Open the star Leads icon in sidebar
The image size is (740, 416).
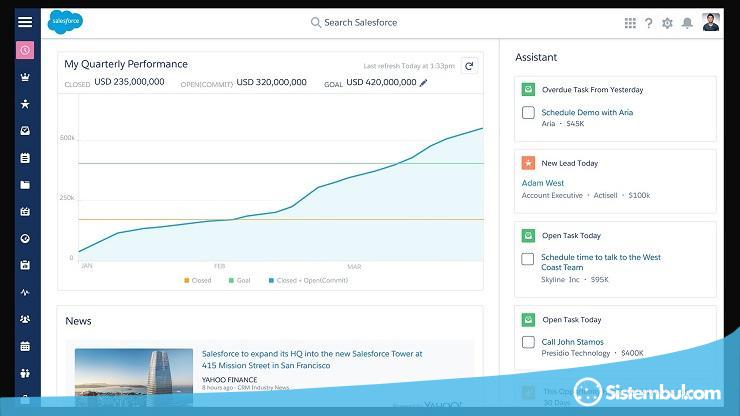(25, 104)
